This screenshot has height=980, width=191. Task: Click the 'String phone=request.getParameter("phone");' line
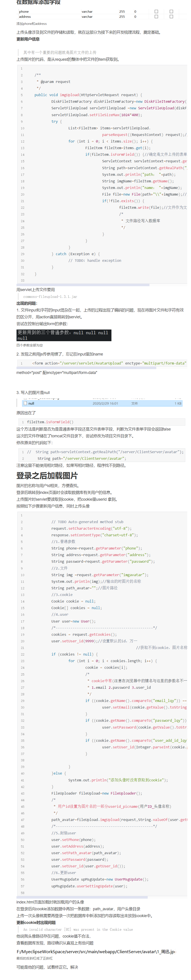97,548
